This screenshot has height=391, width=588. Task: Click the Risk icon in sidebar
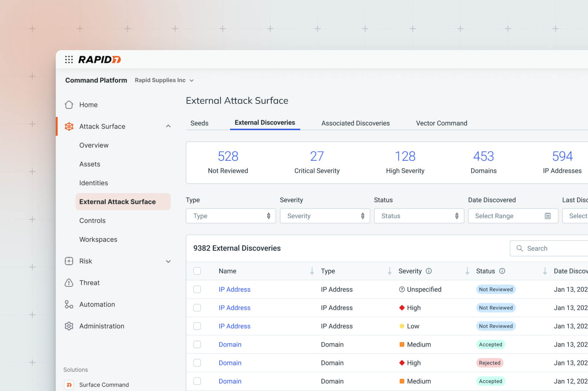click(69, 261)
